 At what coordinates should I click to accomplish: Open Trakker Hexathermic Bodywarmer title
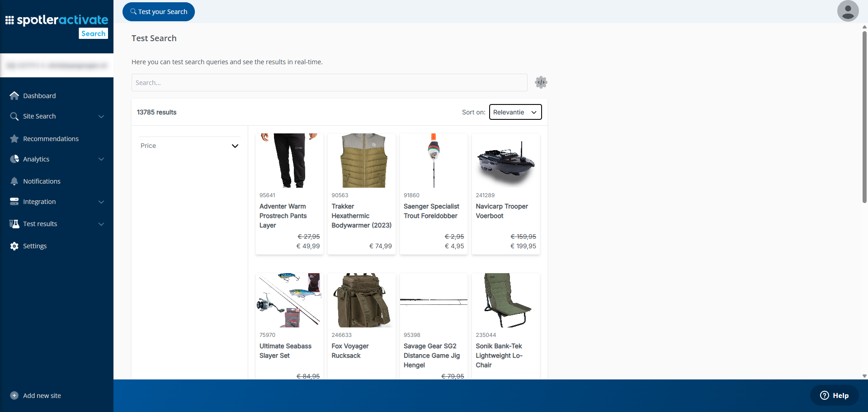pos(361,216)
